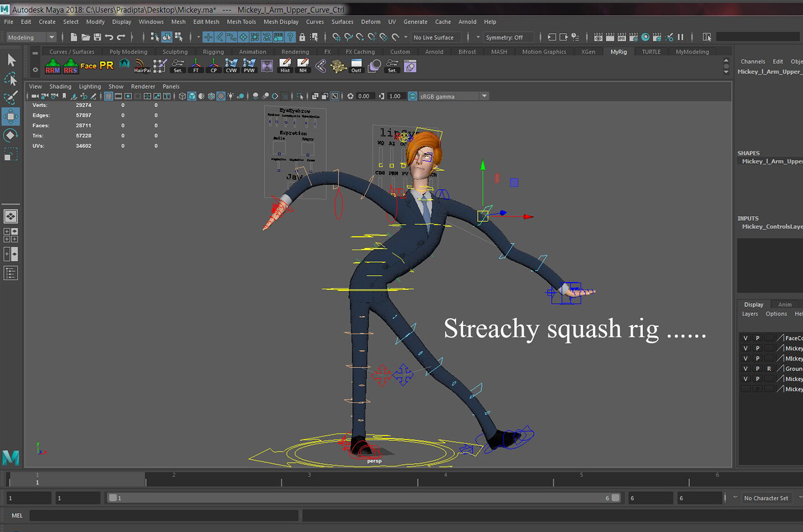Click frame 3 on the time slider

310,478
